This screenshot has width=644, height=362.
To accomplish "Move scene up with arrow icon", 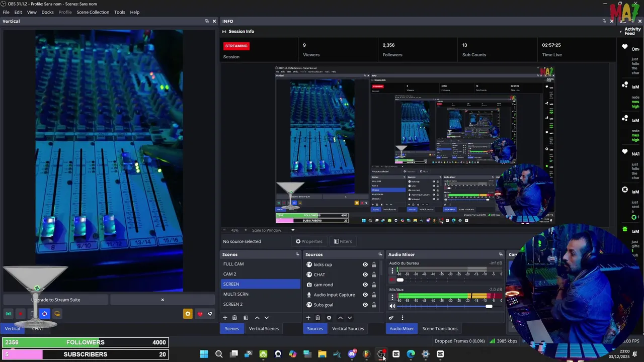I will (x=257, y=318).
